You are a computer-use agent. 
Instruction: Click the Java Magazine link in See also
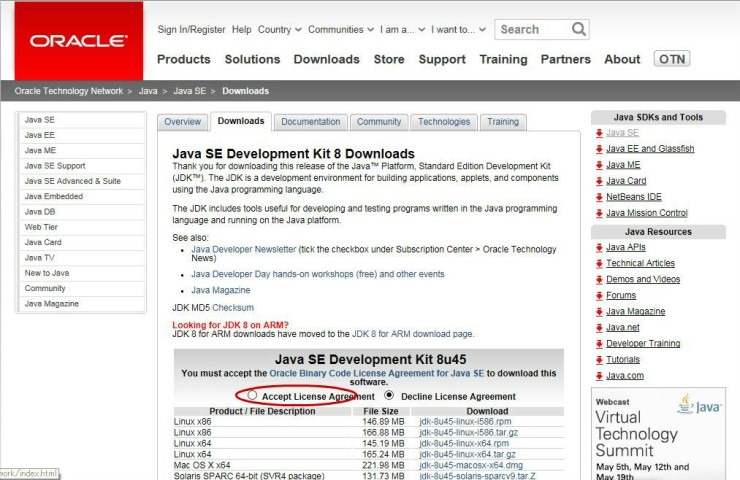(x=220, y=290)
